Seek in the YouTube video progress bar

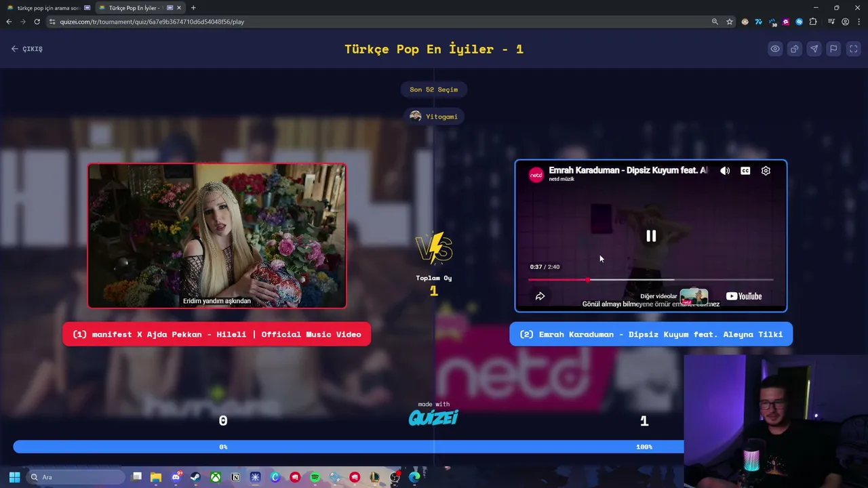[x=651, y=279]
